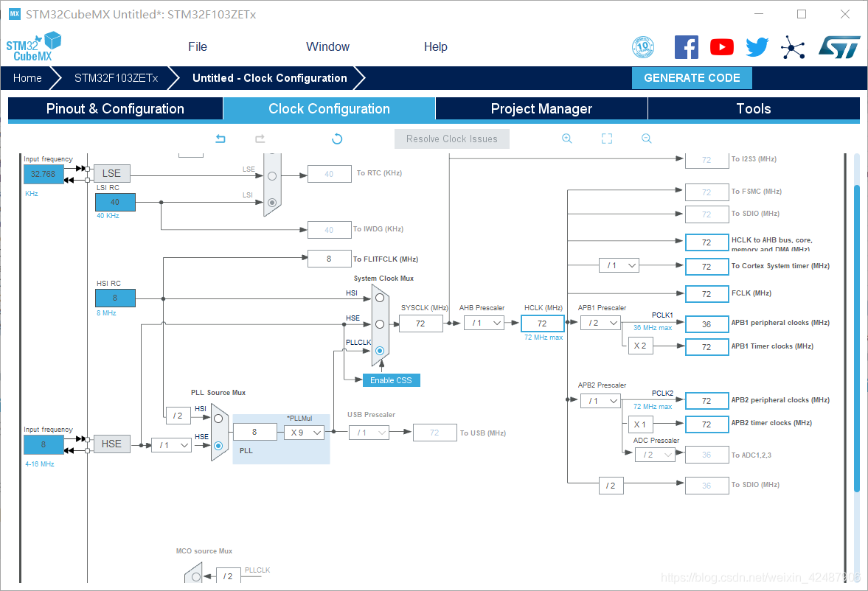Open the Facebook icon link

coord(686,47)
